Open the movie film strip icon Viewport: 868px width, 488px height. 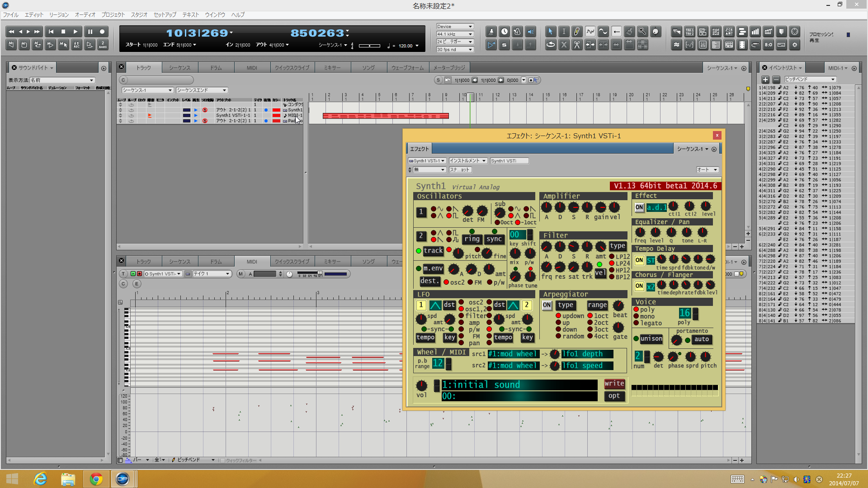pyautogui.click(x=742, y=45)
